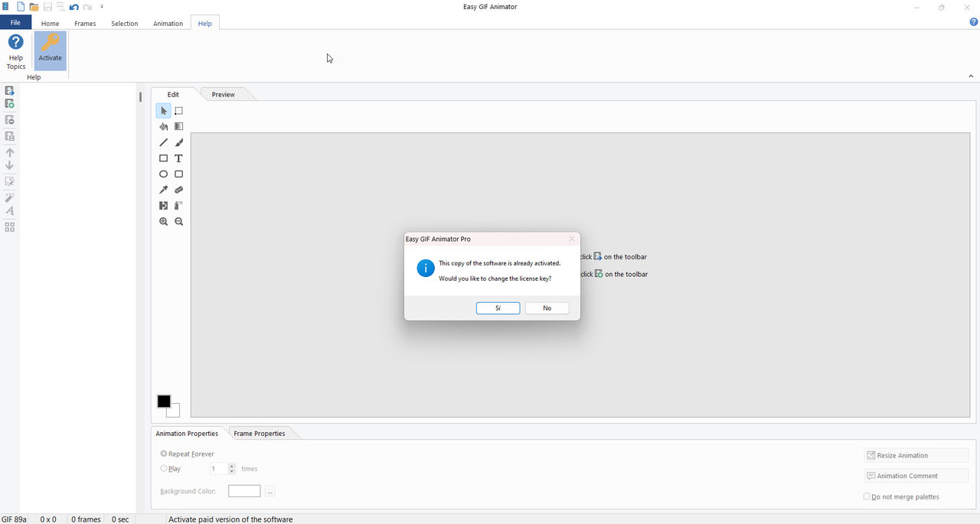Viewport: 980px width, 524px height.
Task: Select the pointer arrow tool
Action: [x=163, y=111]
